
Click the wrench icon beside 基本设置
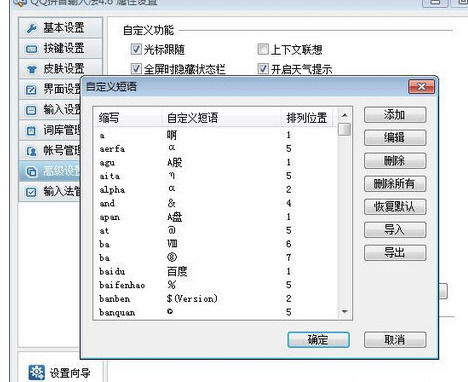(x=31, y=29)
